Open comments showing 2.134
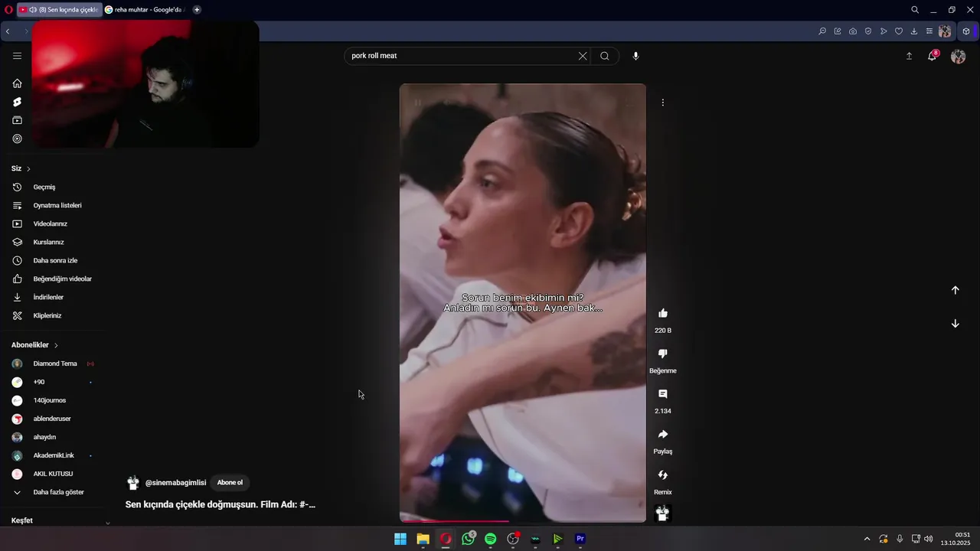 point(663,394)
